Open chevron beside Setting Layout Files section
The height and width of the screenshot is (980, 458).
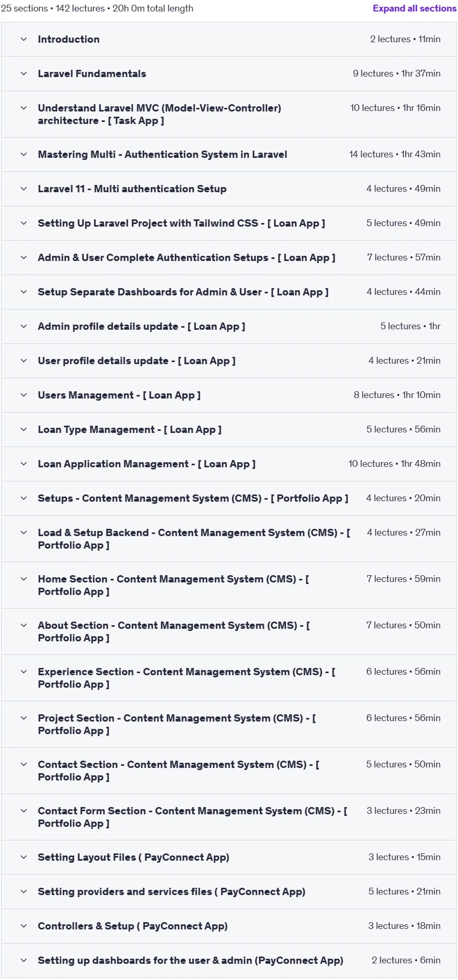tap(23, 857)
